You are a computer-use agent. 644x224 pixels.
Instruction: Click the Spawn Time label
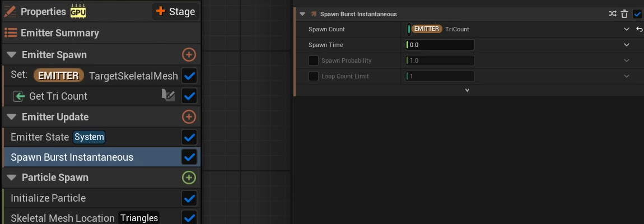(x=326, y=45)
